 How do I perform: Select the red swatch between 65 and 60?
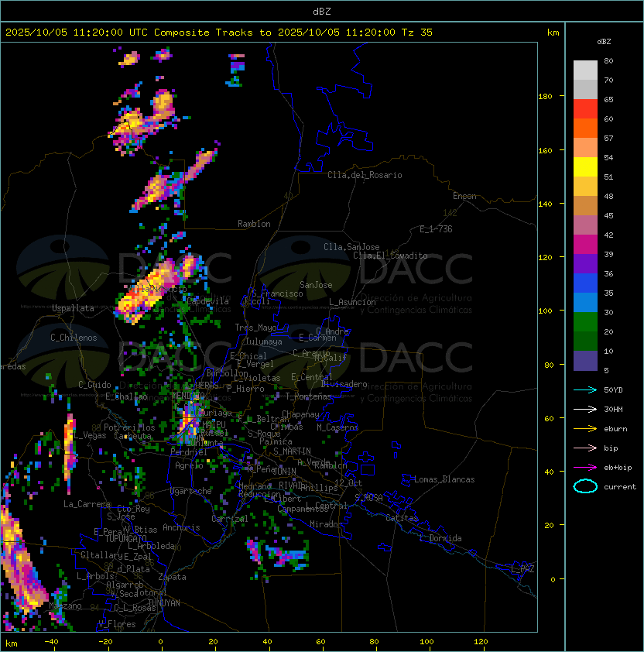click(x=585, y=109)
